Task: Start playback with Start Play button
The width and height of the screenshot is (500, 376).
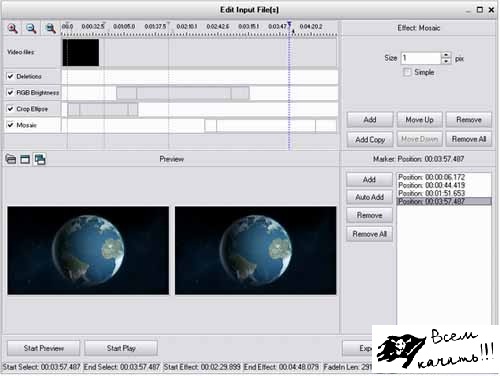Action: point(121,348)
